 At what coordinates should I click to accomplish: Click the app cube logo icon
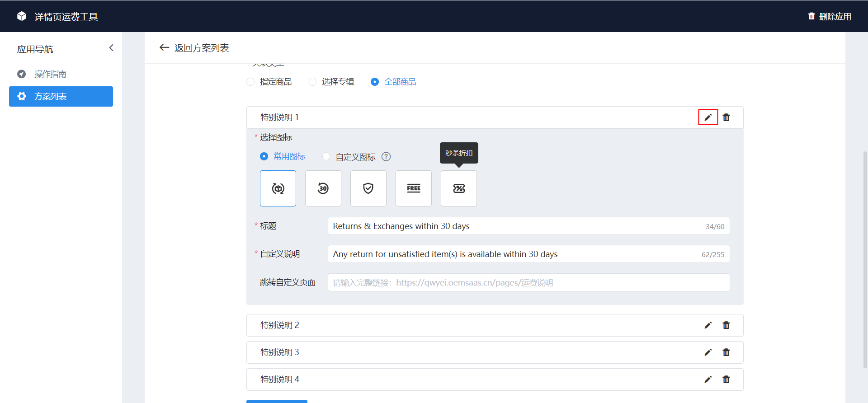click(x=22, y=16)
